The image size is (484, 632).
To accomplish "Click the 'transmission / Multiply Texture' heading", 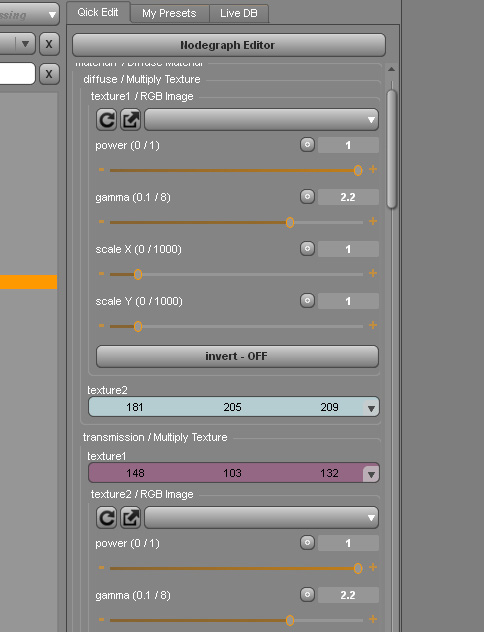I will [x=155, y=437].
